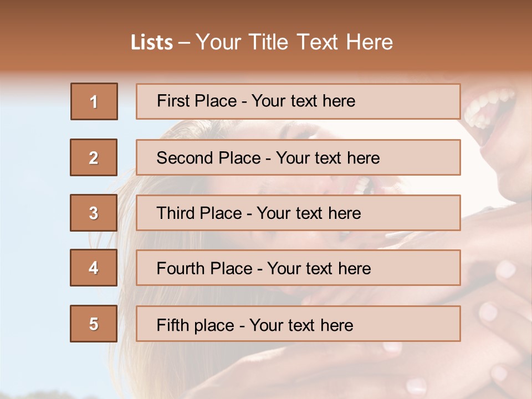Click the number 3 square
The image size is (532, 399).
(94, 213)
